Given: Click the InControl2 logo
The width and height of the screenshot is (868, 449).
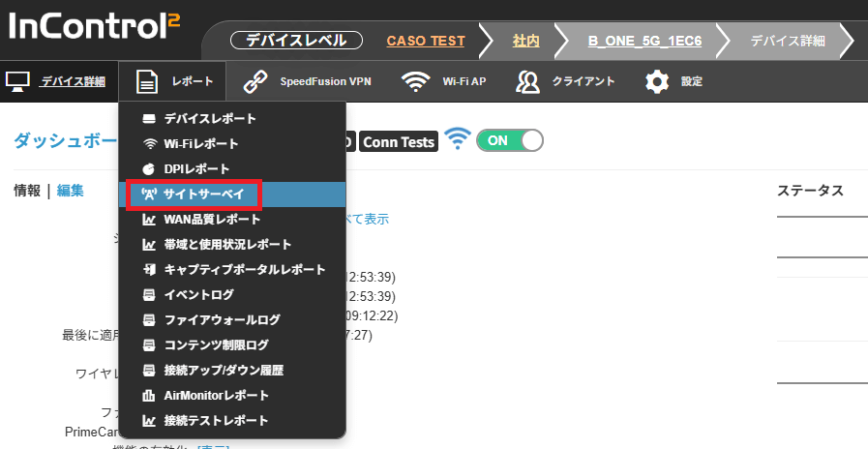Looking at the screenshot, I should pos(94,26).
